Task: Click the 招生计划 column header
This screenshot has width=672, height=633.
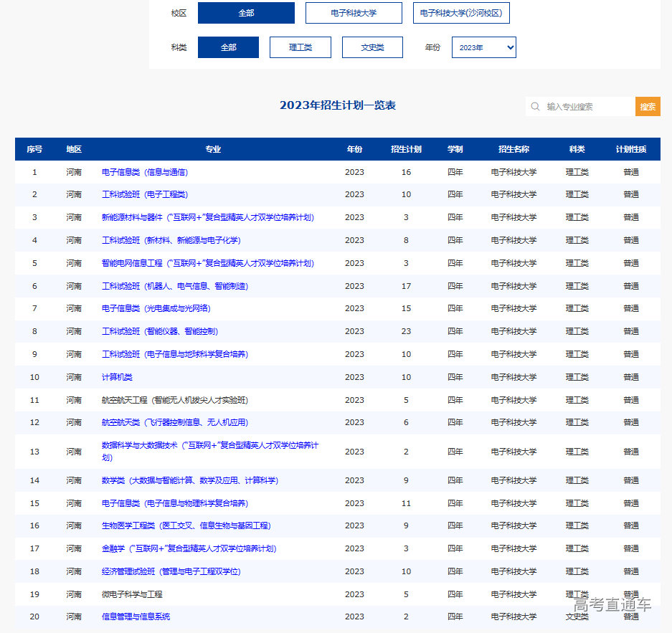Action: click(406, 149)
